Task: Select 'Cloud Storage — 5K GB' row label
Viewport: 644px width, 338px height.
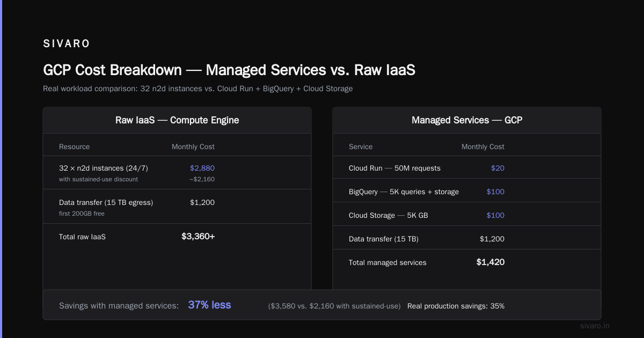Action: pos(388,215)
